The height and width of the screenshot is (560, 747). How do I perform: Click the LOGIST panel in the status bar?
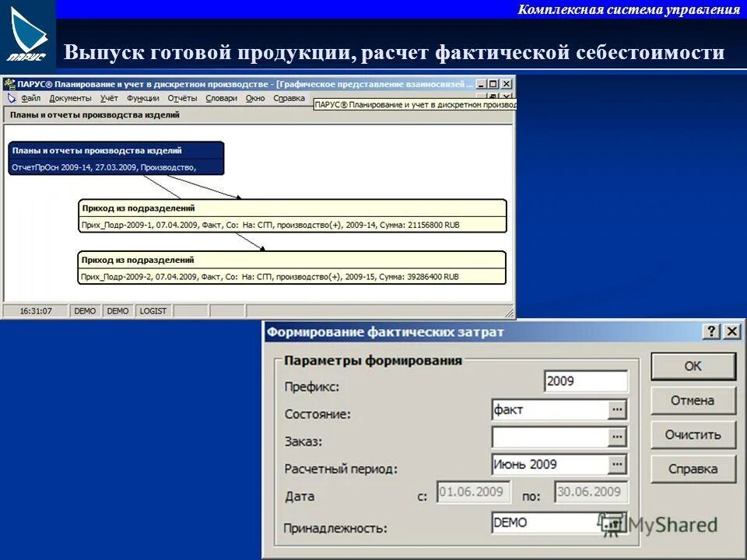153,310
